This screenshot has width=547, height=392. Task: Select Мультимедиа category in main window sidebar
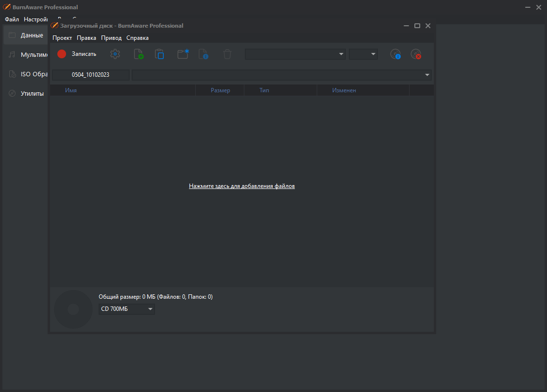click(x=25, y=55)
